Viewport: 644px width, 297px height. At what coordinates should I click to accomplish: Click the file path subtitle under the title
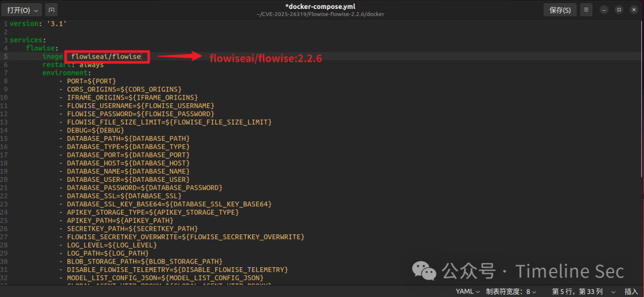click(320, 14)
